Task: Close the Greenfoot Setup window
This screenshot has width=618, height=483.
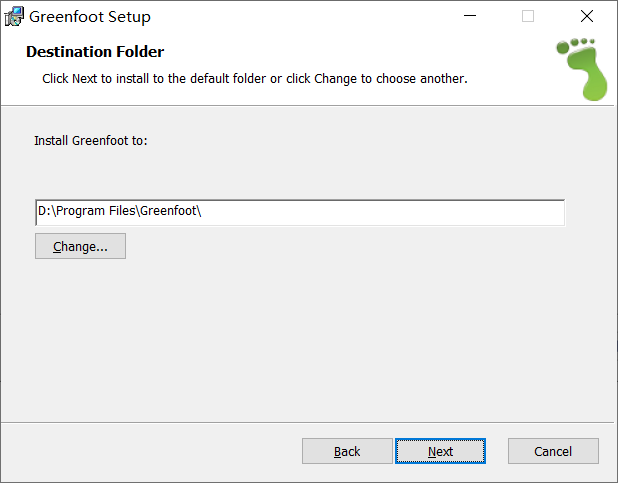Action: pos(587,17)
